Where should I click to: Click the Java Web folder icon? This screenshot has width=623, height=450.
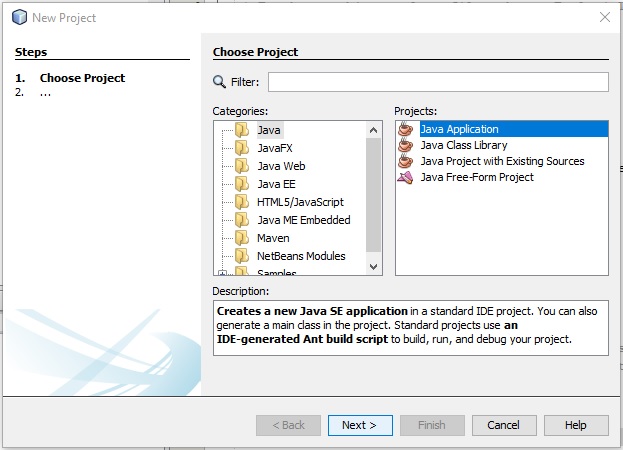[x=242, y=166]
